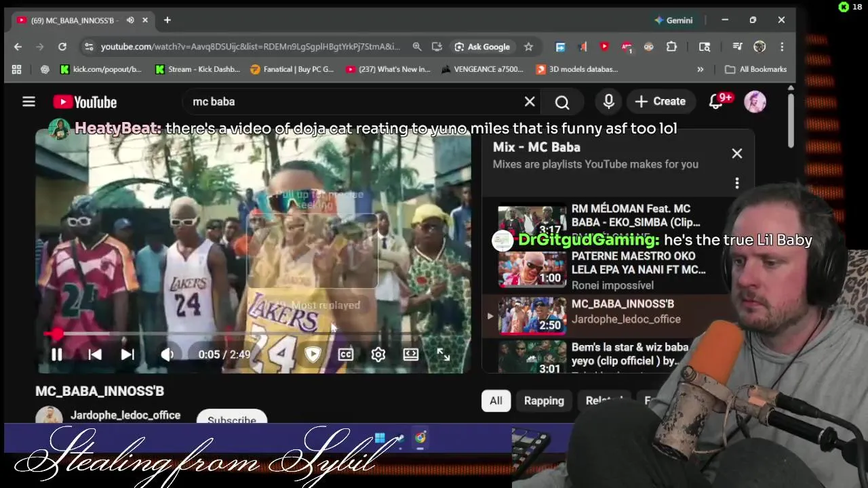Open account avatar menu
868x488 pixels.
755,102
